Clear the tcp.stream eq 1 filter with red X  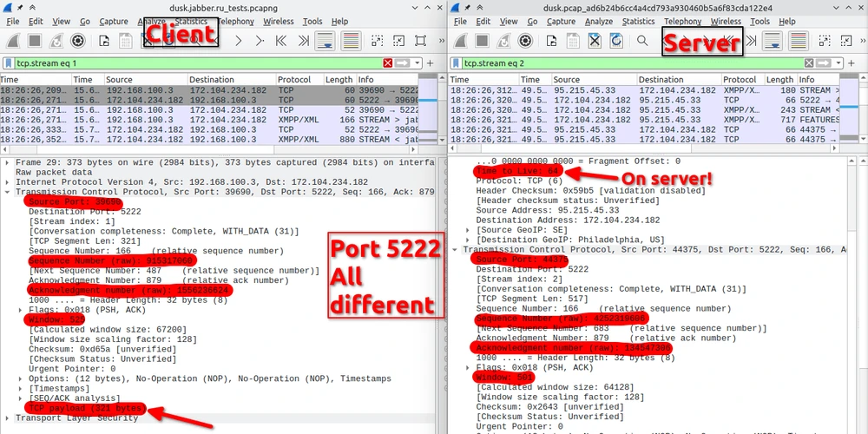coord(386,63)
